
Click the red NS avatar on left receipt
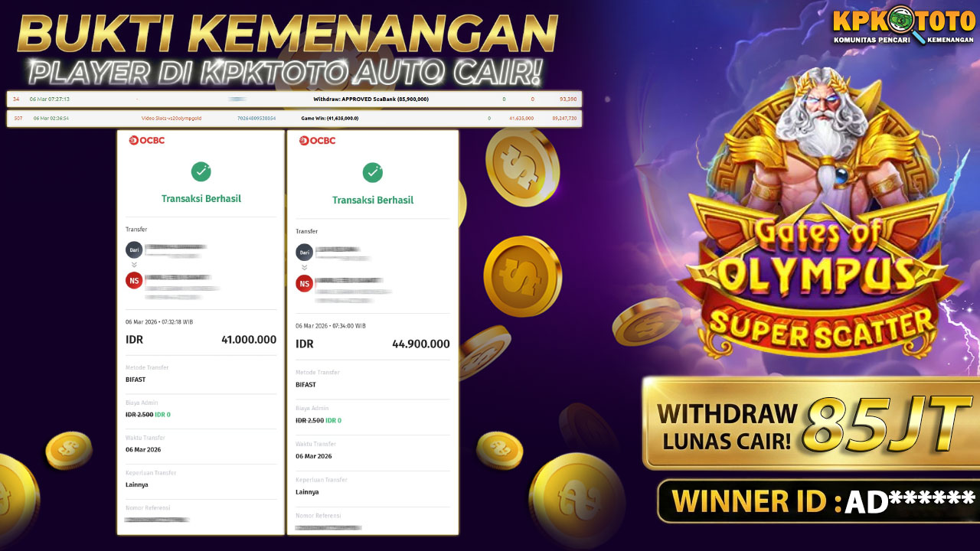(134, 281)
